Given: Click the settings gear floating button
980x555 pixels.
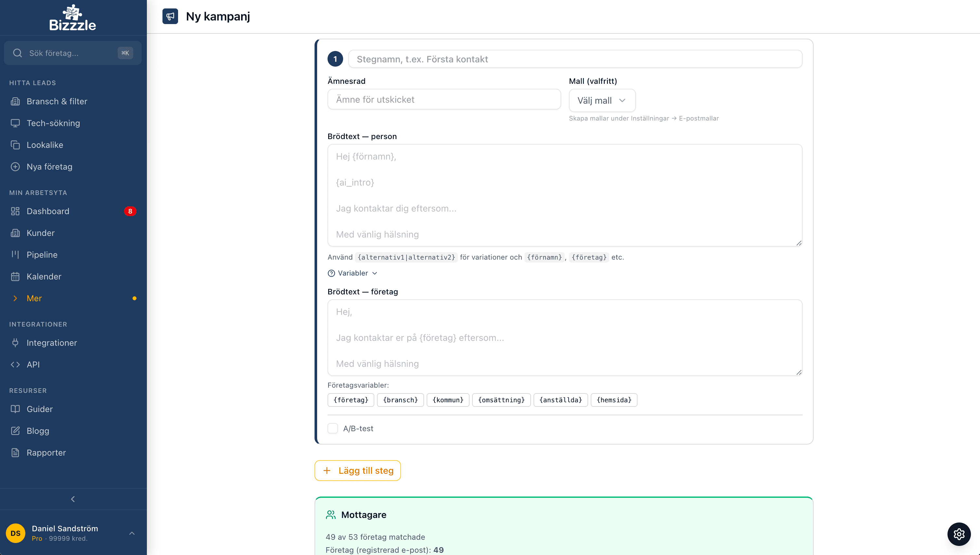Looking at the screenshot, I should point(959,534).
